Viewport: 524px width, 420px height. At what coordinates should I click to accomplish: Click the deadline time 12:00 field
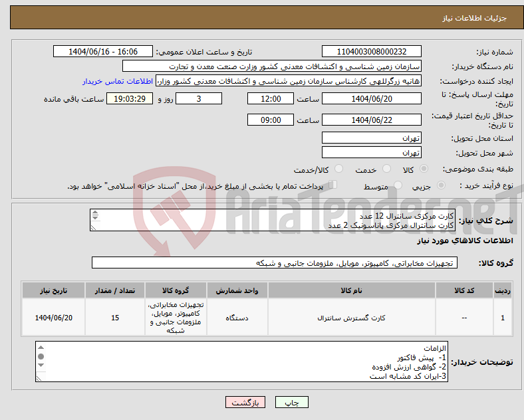click(x=271, y=98)
